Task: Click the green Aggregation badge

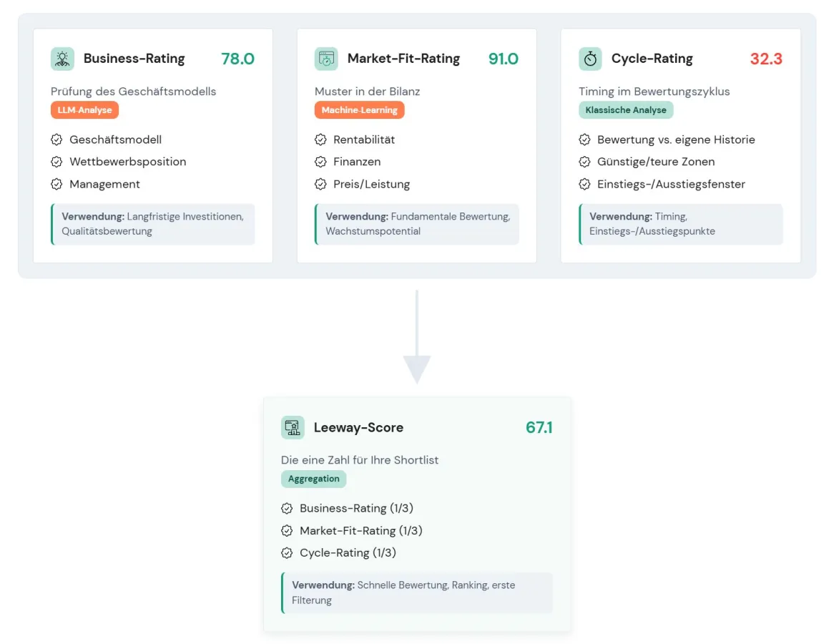Action: pos(313,479)
